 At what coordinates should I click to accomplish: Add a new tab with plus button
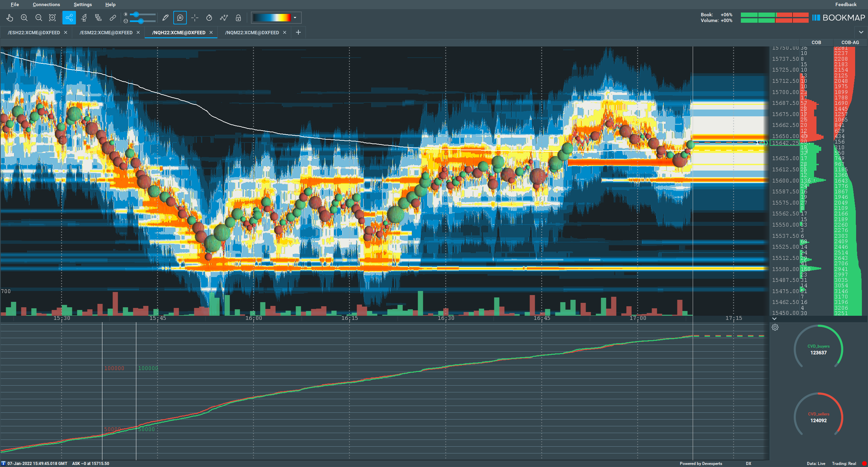(x=298, y=32)
